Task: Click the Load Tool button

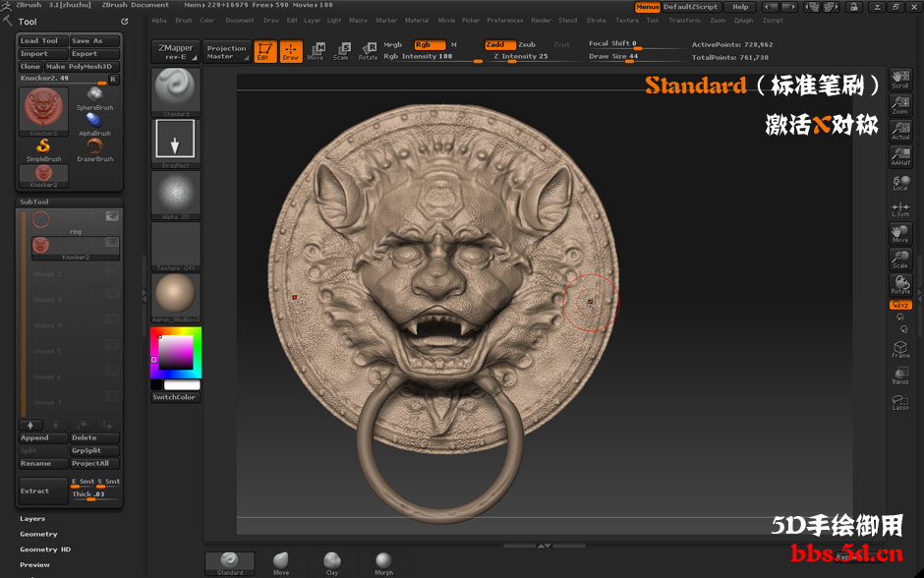Action: pyautogui.click(x=43, y=40)
